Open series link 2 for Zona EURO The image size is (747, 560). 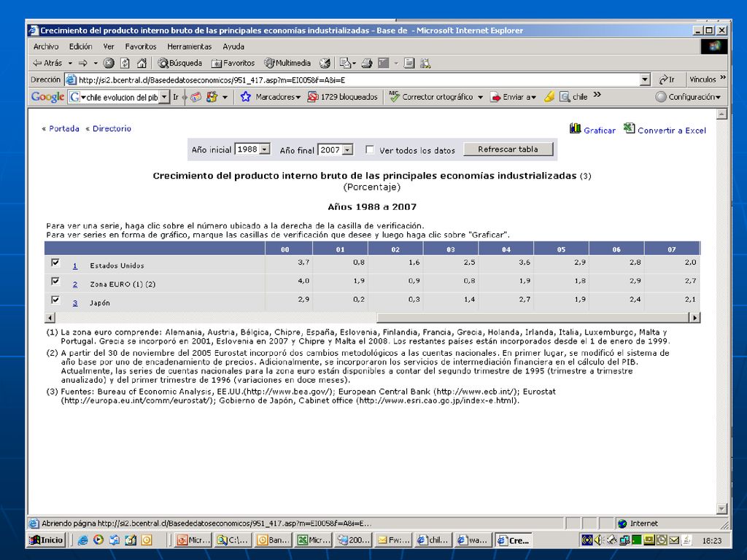[x=75, y=284]
